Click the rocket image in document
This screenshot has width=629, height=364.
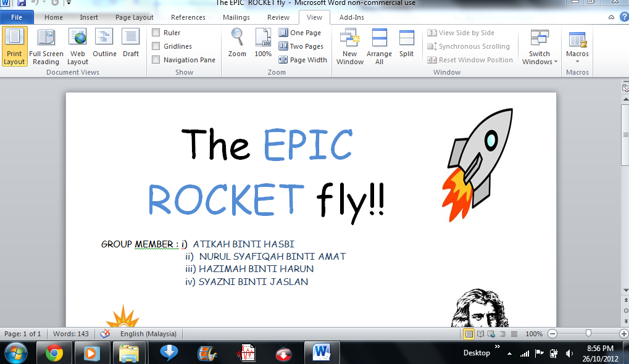(477, 165)
